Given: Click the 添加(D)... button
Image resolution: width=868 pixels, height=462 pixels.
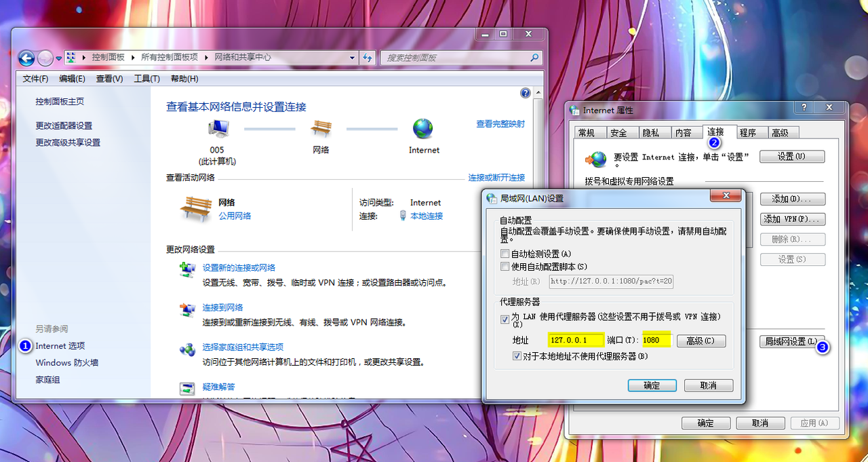Looking at the screenshot, I should pyautogui.click(x=792, y=199).
